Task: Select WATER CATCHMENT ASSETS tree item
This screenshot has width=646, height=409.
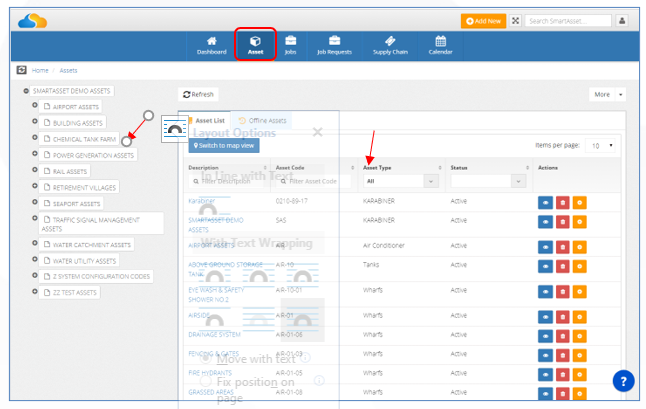Action: [x=87, y=245]
